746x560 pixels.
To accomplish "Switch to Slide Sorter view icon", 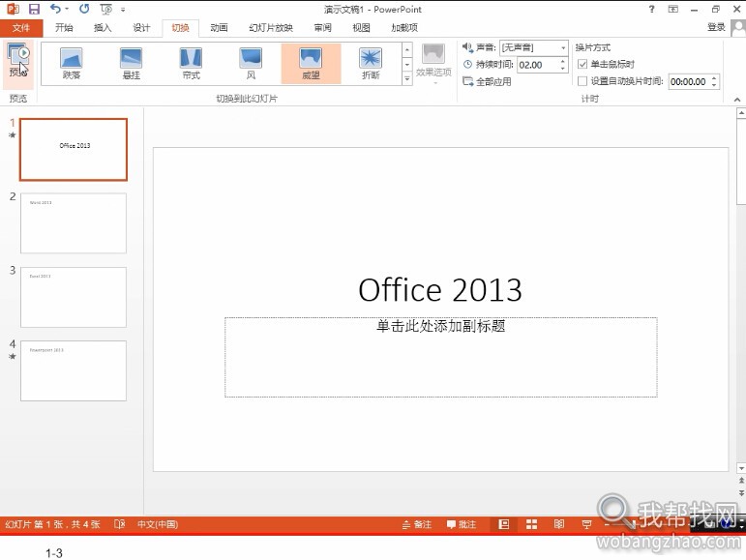I will pyautogui.click(x=531, y=524).
